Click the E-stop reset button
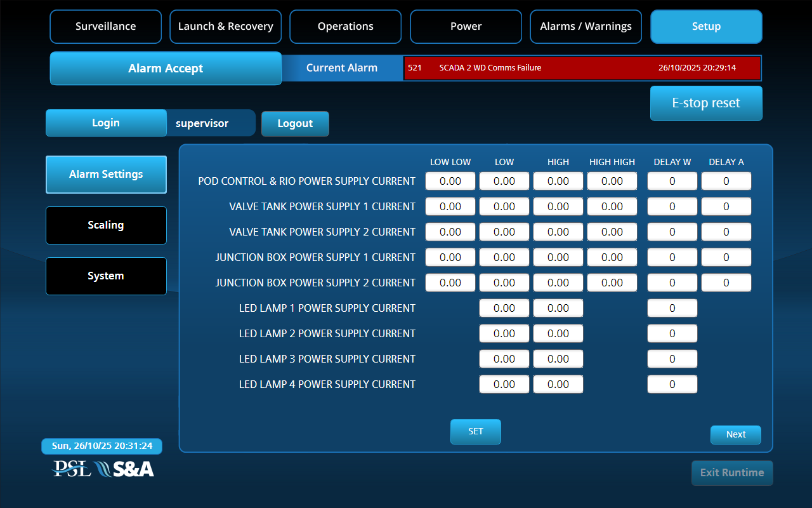812x508 pixels. pos(706,103)
